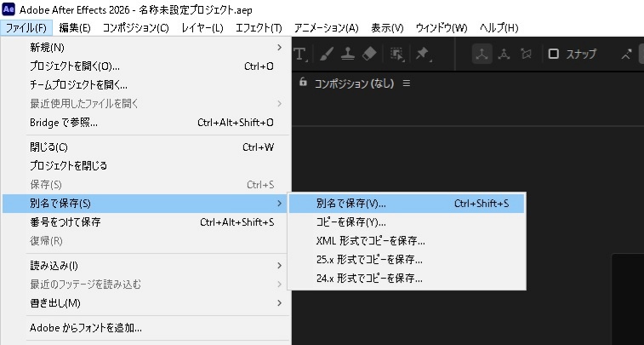Open the 表示(V) menu
The image size is (644, 345).
(387, 28)
